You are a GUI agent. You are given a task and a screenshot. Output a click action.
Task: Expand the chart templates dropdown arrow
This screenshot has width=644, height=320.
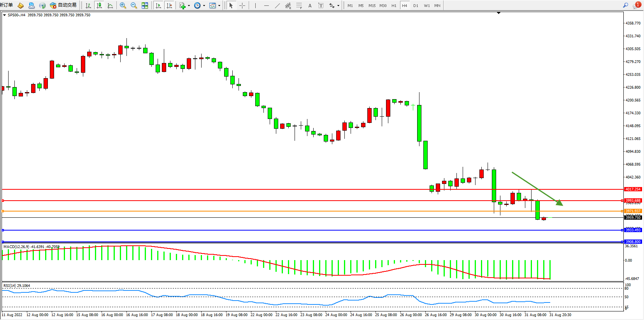[219, 5]
